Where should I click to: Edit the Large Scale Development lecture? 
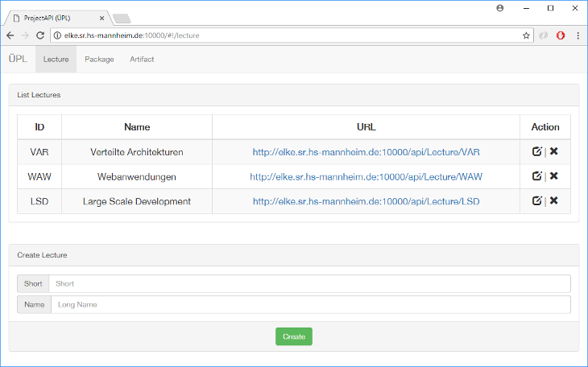tap(537, 200)
